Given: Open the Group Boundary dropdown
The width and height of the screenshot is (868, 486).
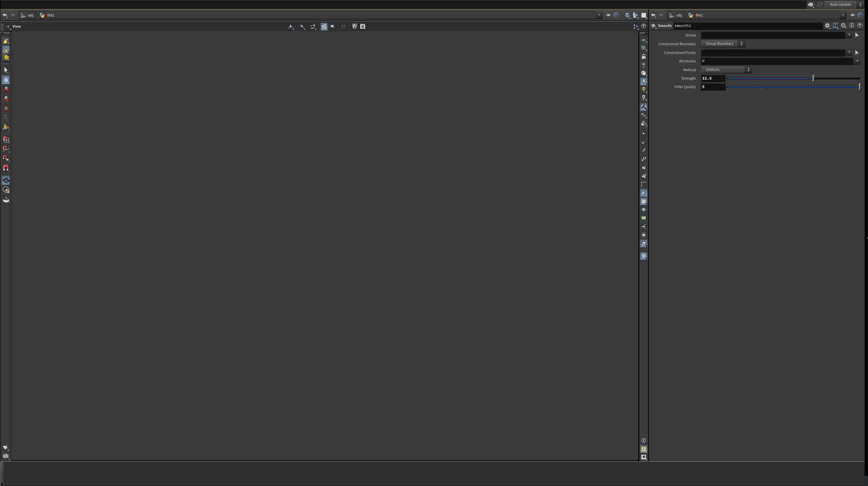Looking at the screenshot, I should 723,44.
